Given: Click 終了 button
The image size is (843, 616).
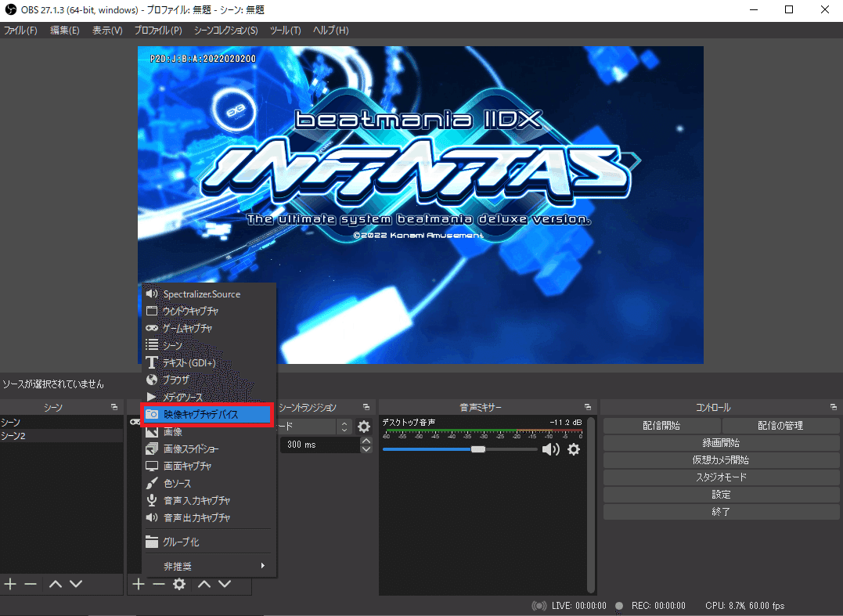Looking at the screenshot, I should (x=721, y=512).
